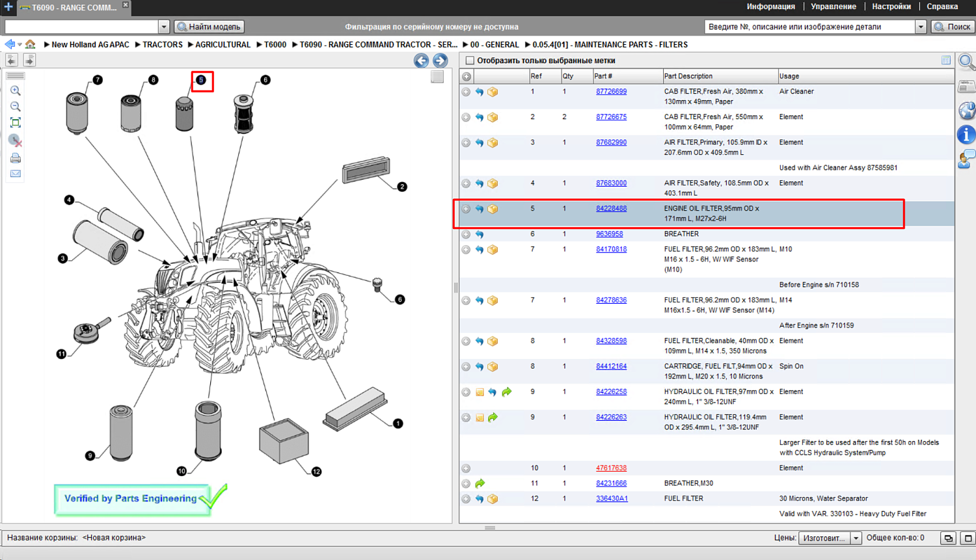Open red part number link 47617638
Screen dimensions: 976x560
point(612,468)
